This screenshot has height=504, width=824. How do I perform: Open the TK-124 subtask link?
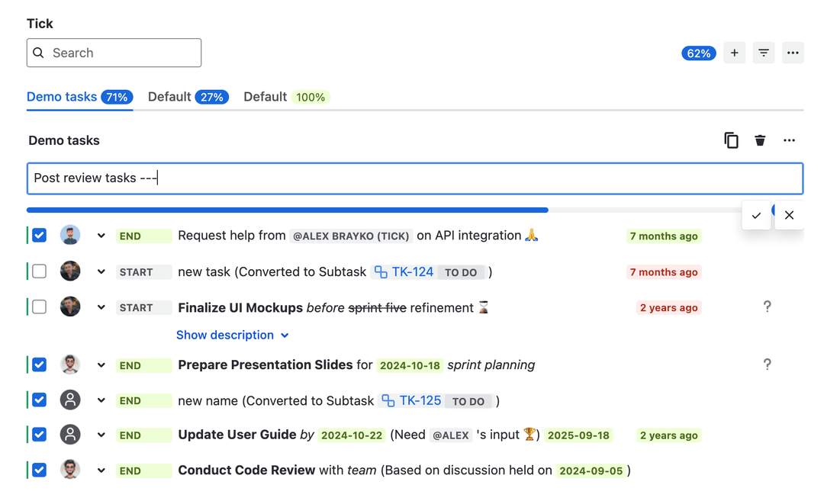[412, 272]
